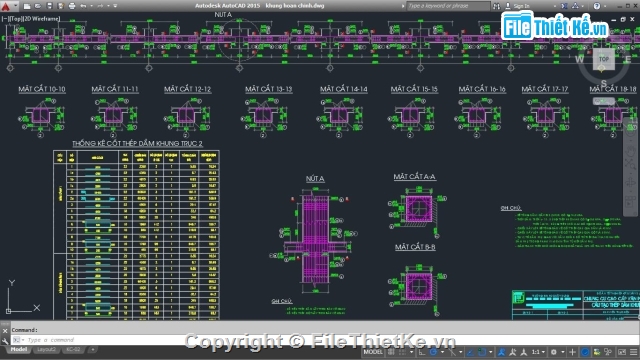Toggle polar tracking in status bar

tap(433, 352)
